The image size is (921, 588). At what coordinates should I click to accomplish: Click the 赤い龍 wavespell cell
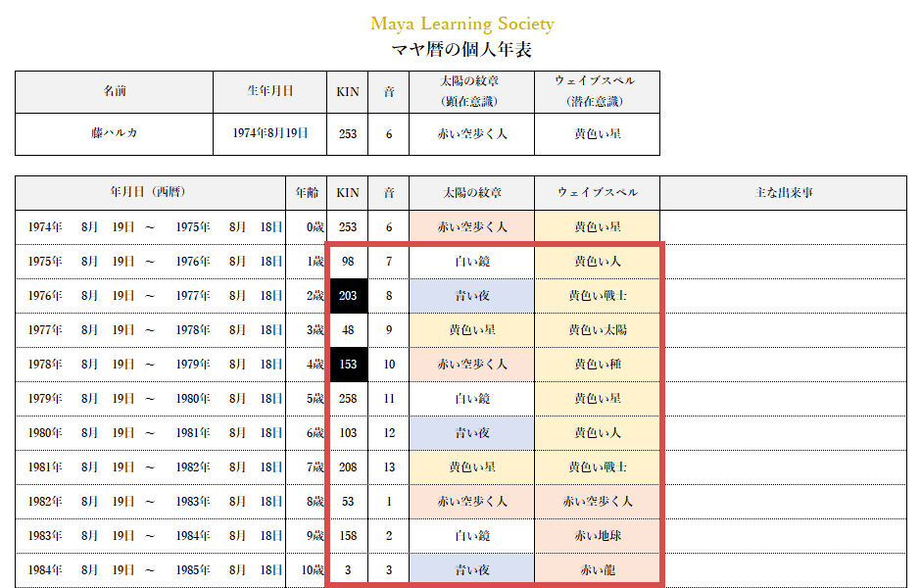pyautogui.click(x=598, y=570)
